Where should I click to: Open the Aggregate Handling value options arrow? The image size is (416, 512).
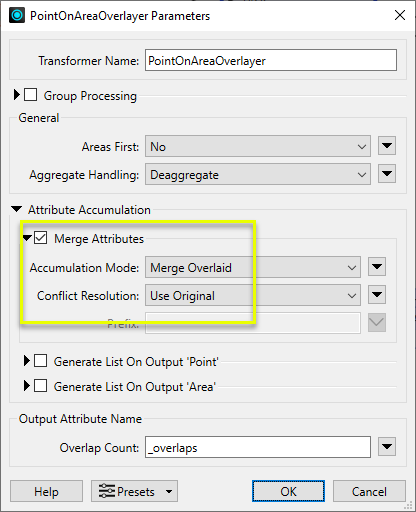pos(387,174)
